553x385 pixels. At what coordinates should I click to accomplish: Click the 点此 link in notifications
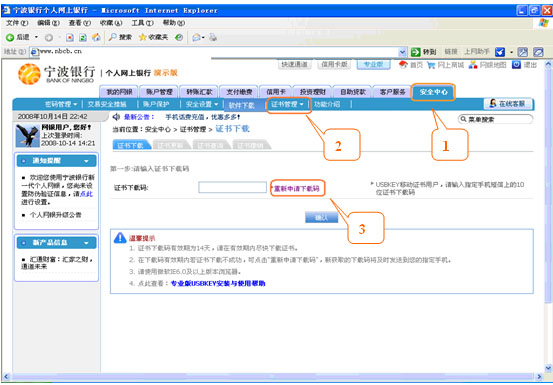pos(86,194)
